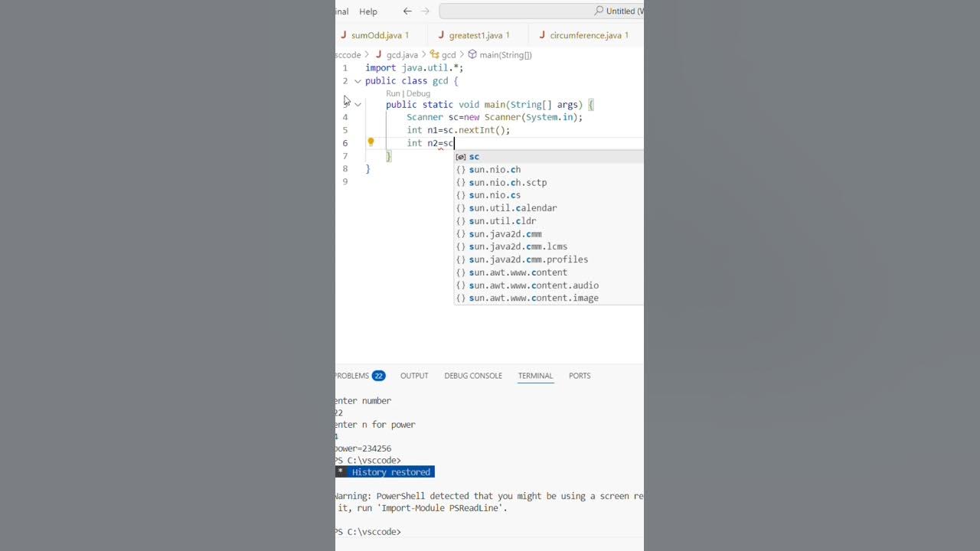Click the Java icon on sumOdd.java tab
The height and width of the screenshot is (551, 980).
(x=345, y=35)
